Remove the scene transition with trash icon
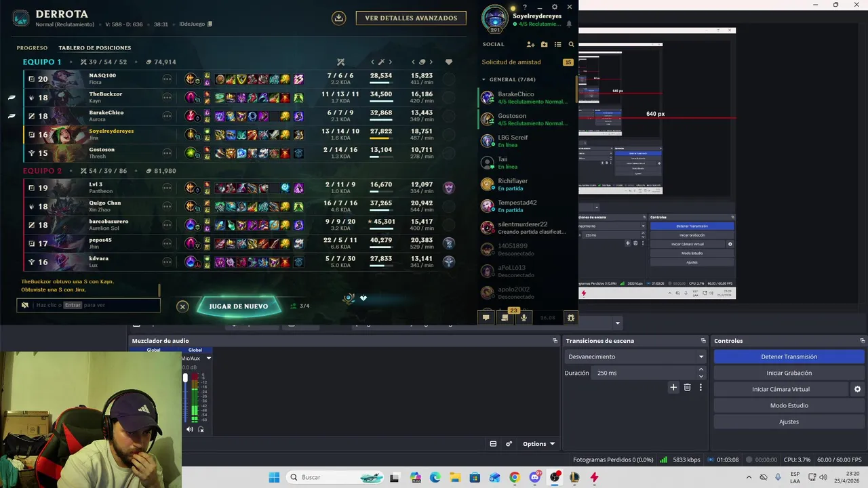The height and width of the screenshot is (488, 868). (x=687, y=388)
